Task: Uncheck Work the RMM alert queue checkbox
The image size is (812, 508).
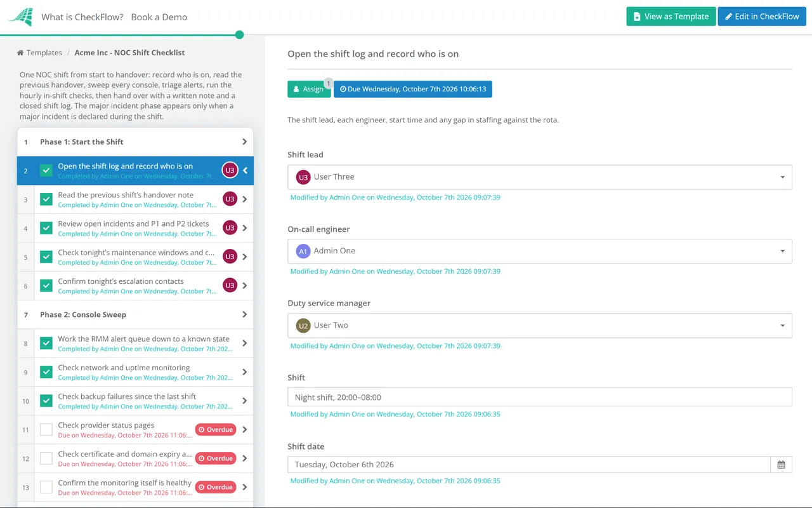Action: (x=46, y=344)
